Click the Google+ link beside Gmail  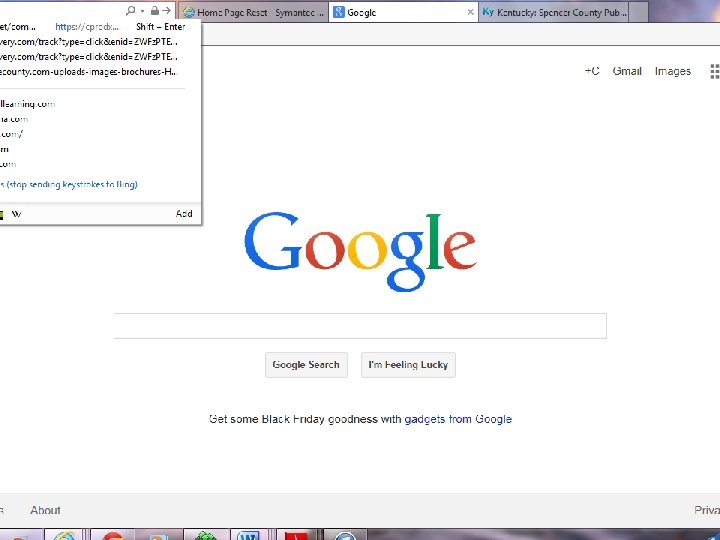click(592, 71)
